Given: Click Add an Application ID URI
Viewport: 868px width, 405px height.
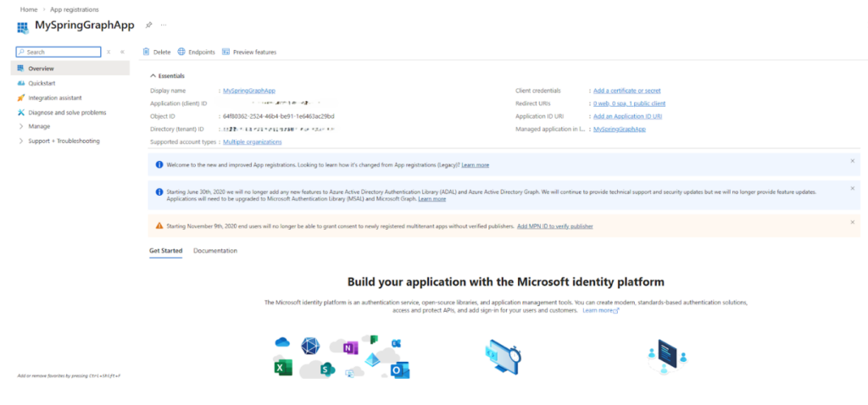Looking at the screenshot, I should [x=628, y=116].
